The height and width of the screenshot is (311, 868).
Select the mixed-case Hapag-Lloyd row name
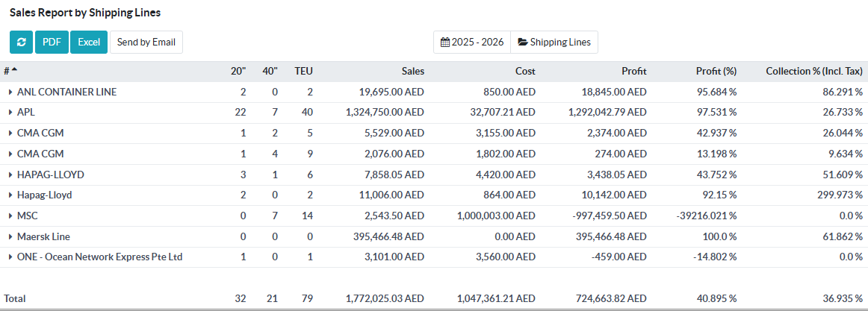(44, 195)
